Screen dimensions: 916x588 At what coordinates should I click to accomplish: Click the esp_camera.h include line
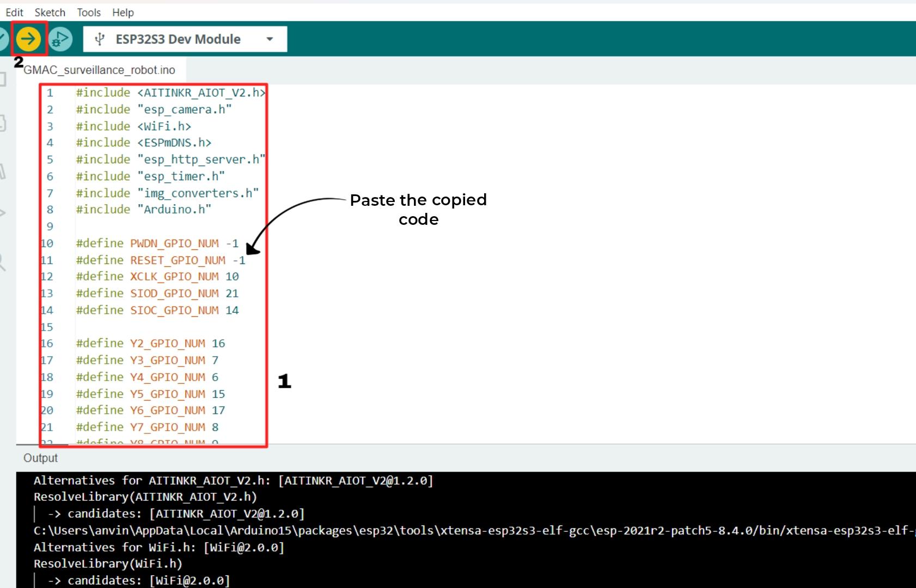154,109
